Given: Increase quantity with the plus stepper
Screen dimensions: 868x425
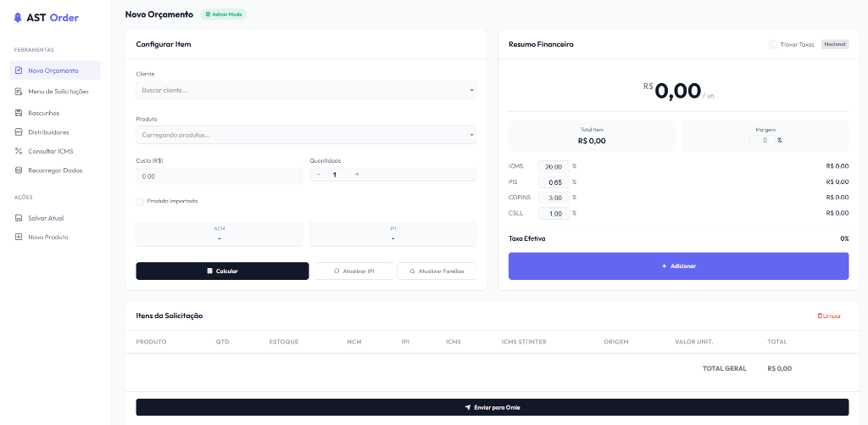Looking at the screenshot, I should click(357, 175).
